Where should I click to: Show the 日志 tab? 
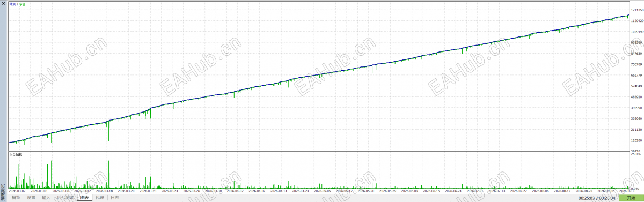pyautogui.click(x=115, y=198)
